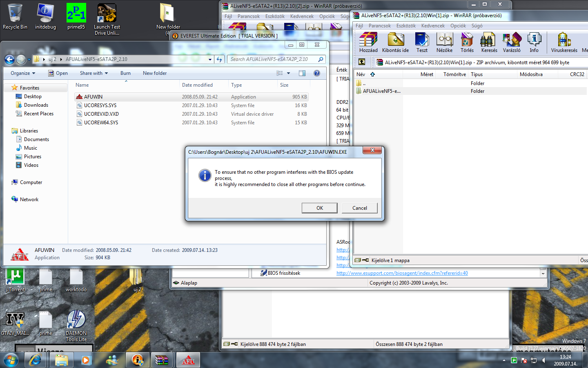Go up one folder in WinRAR archive
The width and height of the screenshot is (588, 368).
pyautogui.click(x=362, y=62)
